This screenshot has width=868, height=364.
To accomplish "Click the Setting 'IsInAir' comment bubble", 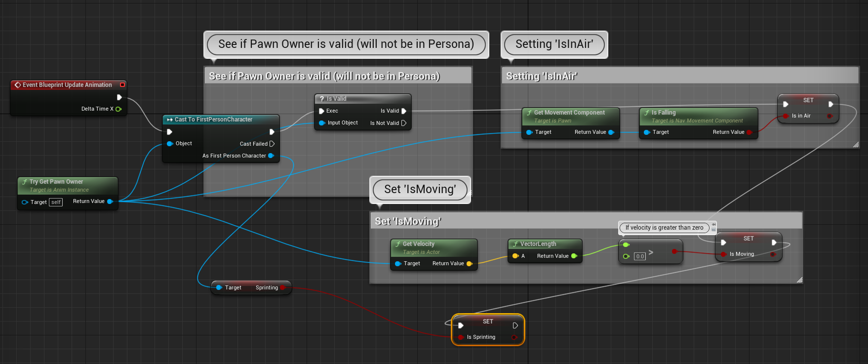I will [554, 44].
